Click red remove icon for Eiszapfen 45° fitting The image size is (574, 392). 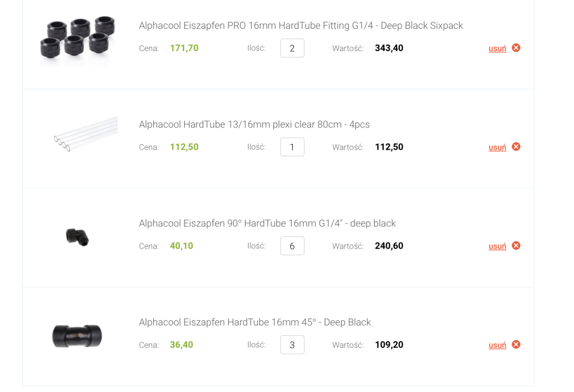516,344
